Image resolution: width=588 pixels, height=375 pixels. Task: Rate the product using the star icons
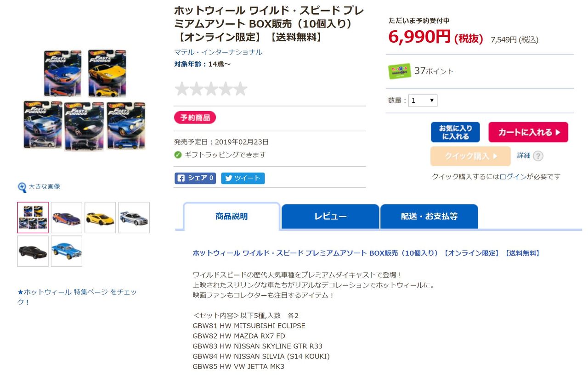click(x=211, y=89)
